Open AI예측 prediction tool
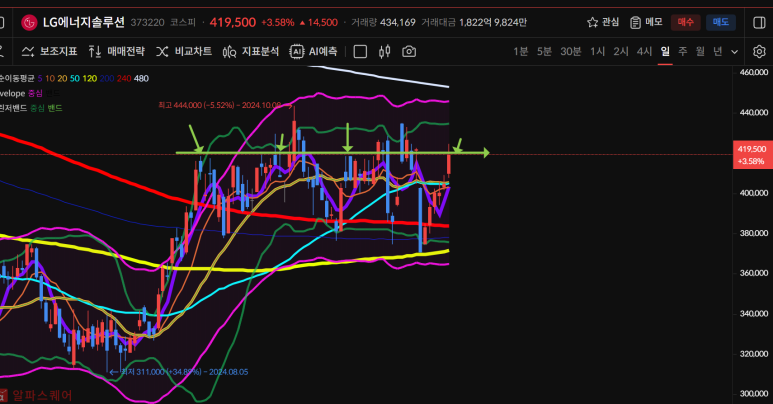 314,51
